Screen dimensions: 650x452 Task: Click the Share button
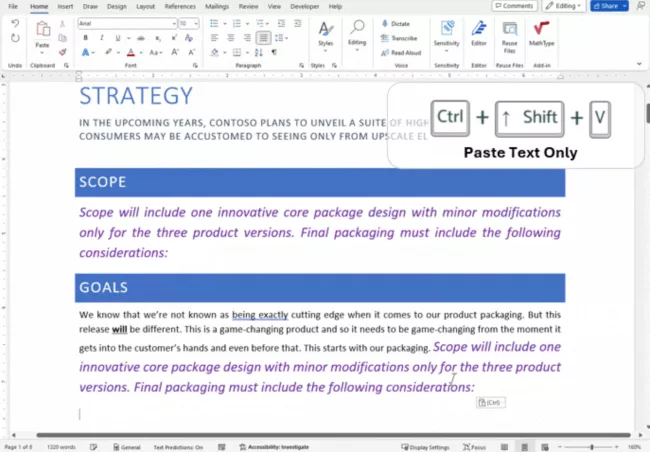[609, 6]
